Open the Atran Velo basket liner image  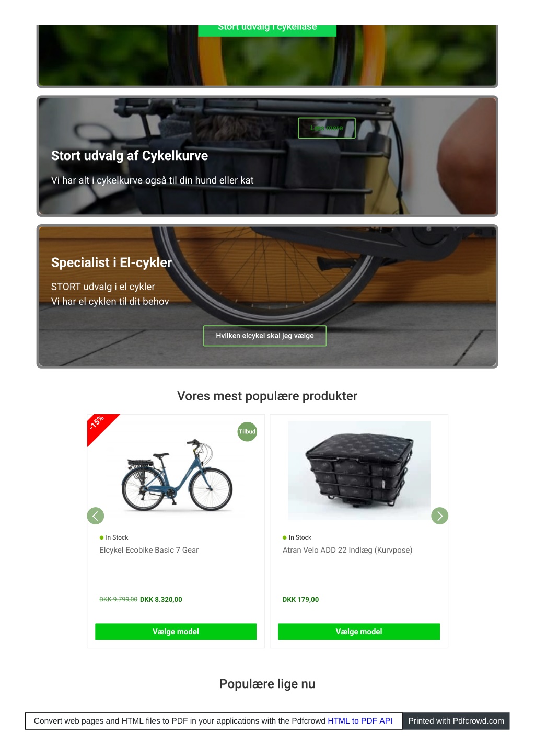[359, 471]
